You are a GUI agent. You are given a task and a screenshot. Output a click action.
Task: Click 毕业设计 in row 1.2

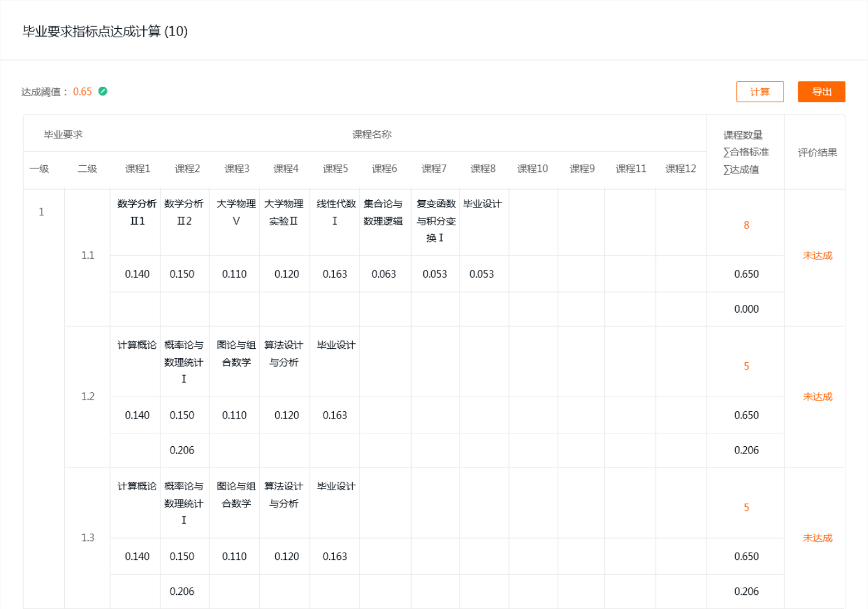(336, 345)
